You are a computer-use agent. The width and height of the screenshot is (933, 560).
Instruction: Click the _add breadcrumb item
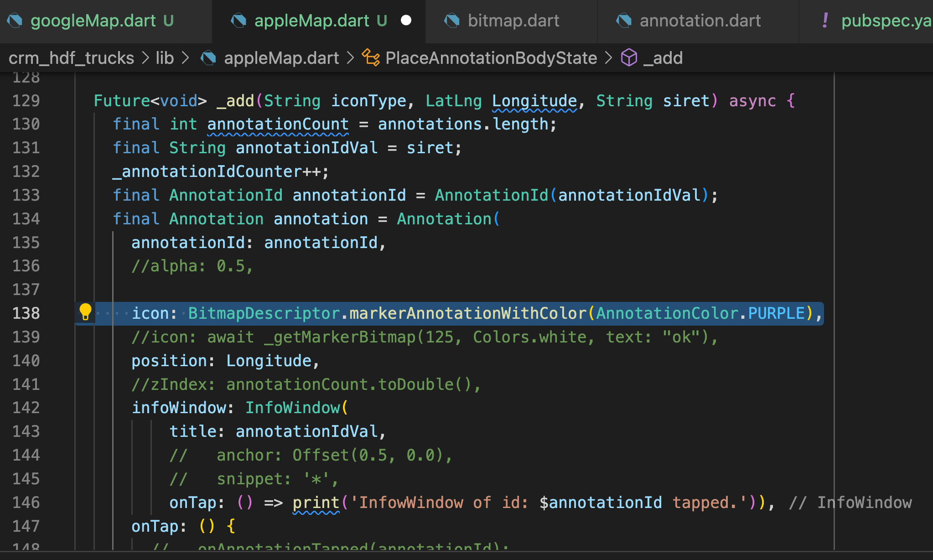click(663, 58)
